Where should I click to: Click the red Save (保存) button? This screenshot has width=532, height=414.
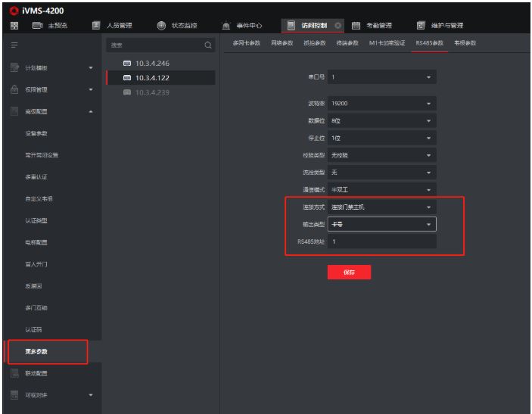[349, 272]
